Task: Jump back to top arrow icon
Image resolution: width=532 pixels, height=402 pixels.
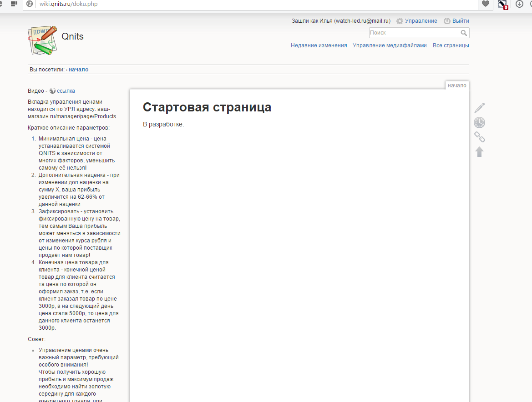Action: 480,152
